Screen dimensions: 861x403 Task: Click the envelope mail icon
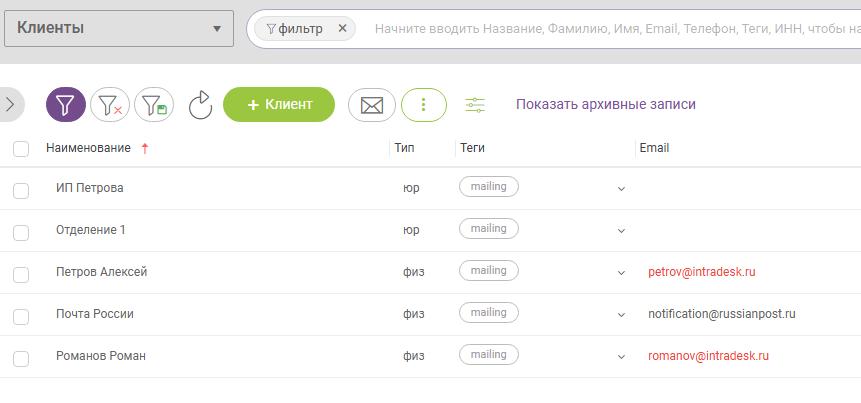(x=372, y=104)
